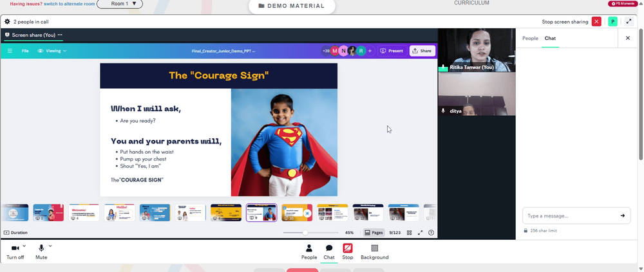Open the File menu in Canva
Viewport: 644px width, 272px height.
25,51
